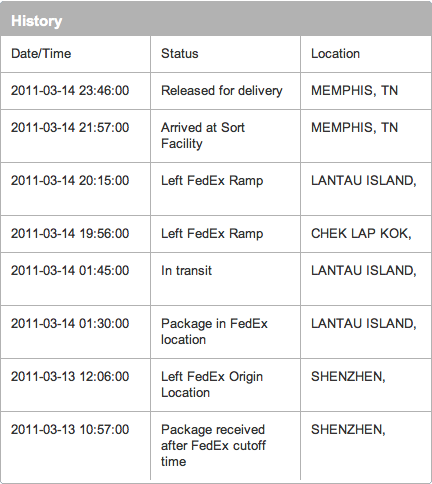This screenshot has height=484, width=432.
Task: Click the In transit status
Action: (x=186, y=271)
